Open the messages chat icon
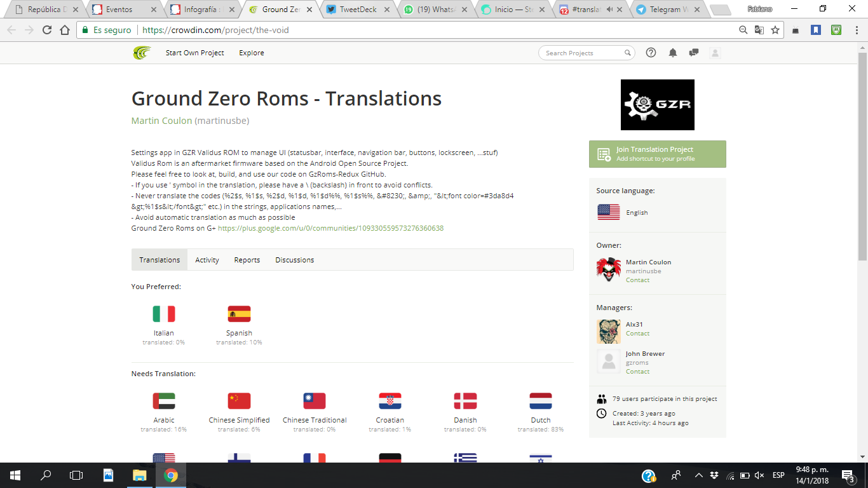 pos(694,53)
